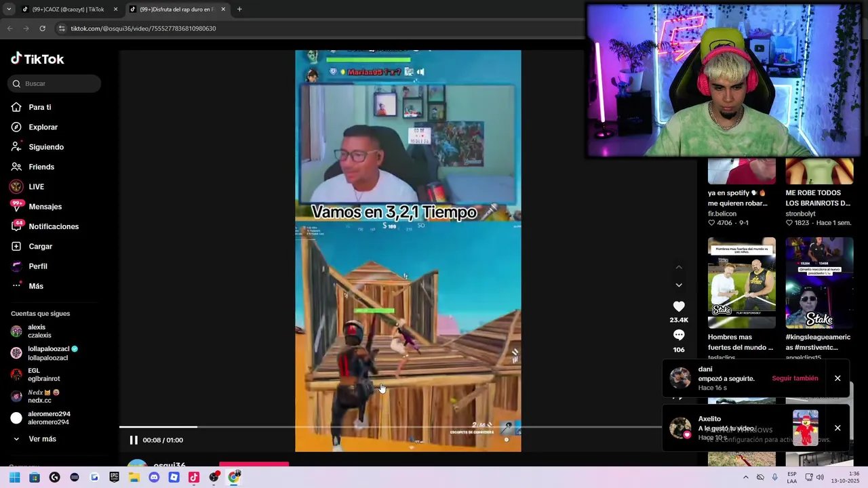The height and width of the screenshot is (488, 868).
Task: Click the magnifier icon in search box
Action: click(16, 83)
